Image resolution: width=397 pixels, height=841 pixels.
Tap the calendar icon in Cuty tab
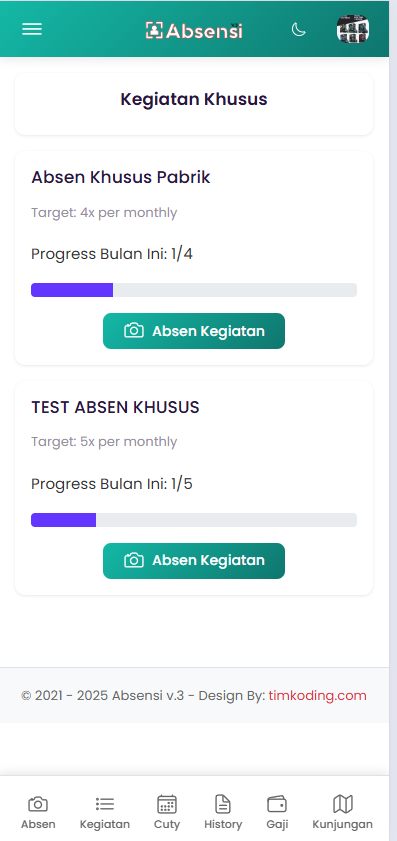pos(167,804)
